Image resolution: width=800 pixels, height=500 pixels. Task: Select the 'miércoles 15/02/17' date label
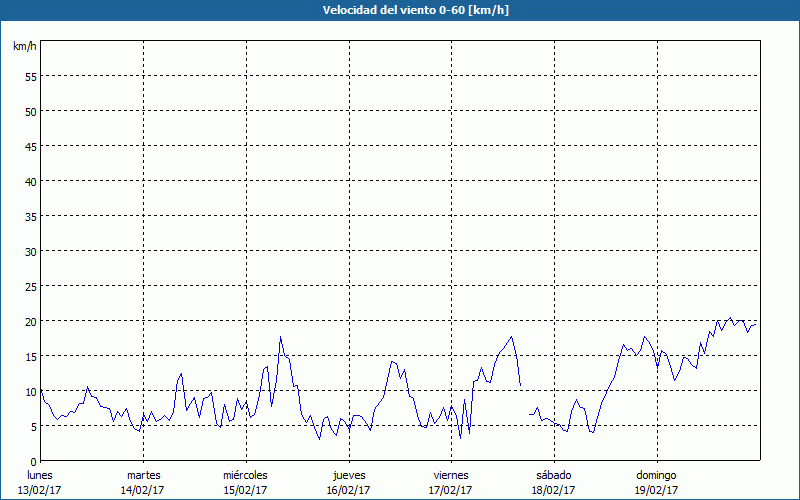tap(245, 482)
